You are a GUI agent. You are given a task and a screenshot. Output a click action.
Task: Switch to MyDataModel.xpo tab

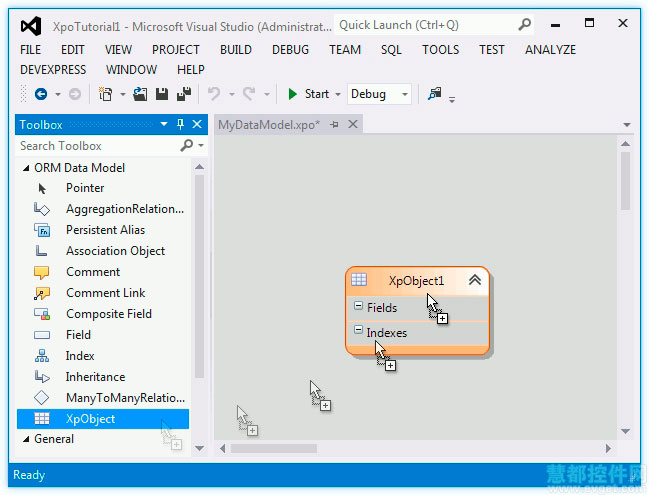pos(269,125)
